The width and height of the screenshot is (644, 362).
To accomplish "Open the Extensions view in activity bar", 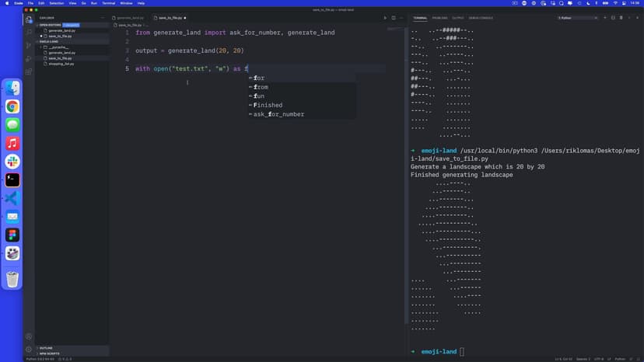I will point(29,71).
